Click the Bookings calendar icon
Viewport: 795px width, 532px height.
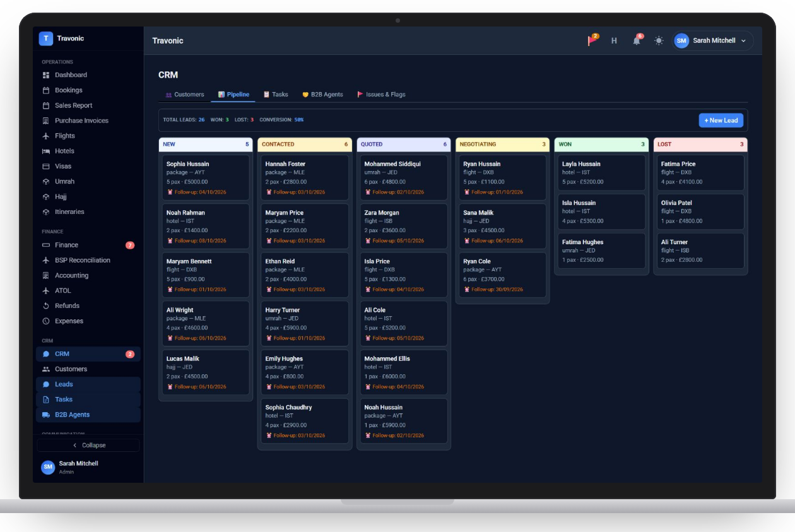[46, 90]
